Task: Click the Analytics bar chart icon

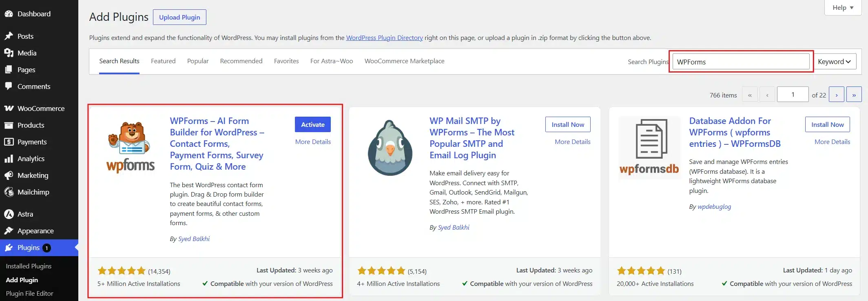Action: 9,159
